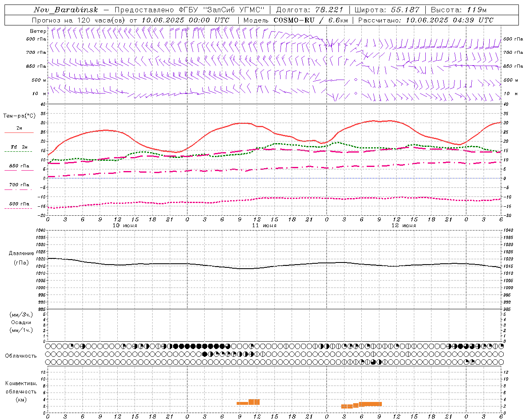Click the 10 июня date label
Screen dimensions: 525x420
coord(125,226)
